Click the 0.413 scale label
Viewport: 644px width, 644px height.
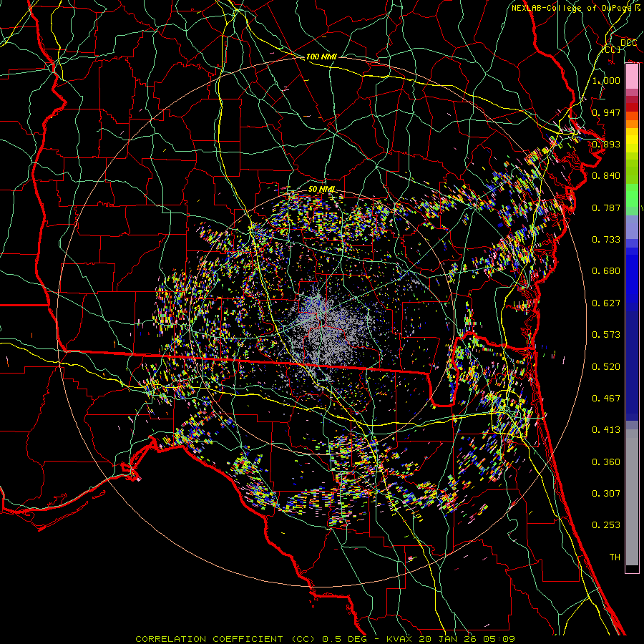point(606,430)
